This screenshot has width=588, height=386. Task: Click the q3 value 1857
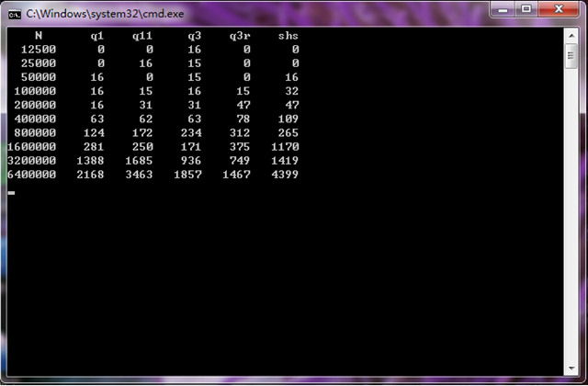(x=187, y=175)
